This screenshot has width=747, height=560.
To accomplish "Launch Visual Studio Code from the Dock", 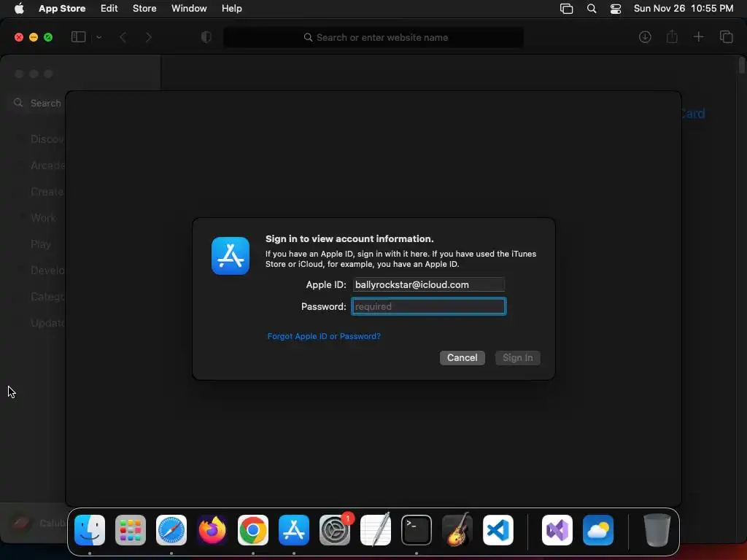I will (498, 530).
